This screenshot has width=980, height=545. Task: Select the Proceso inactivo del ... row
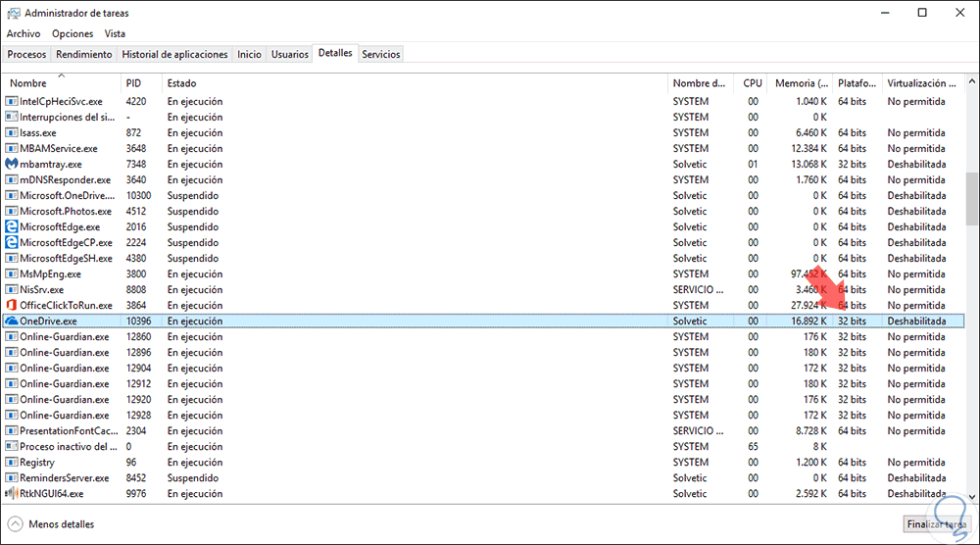point(484,446)
